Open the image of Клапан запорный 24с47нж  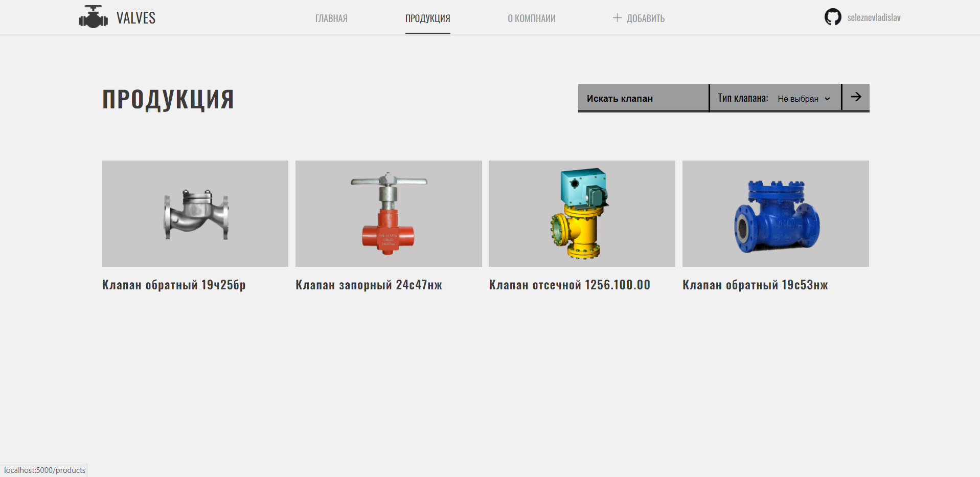point(388,214)
